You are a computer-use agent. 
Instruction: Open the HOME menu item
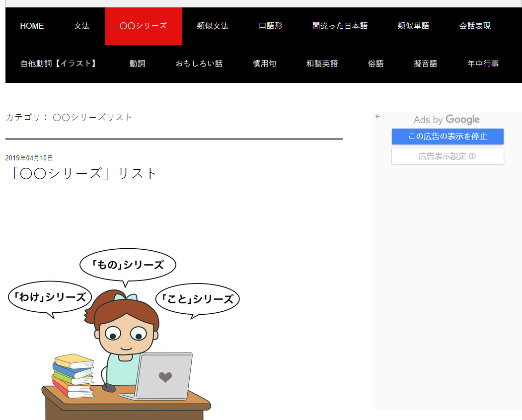[x=32, y=26]
